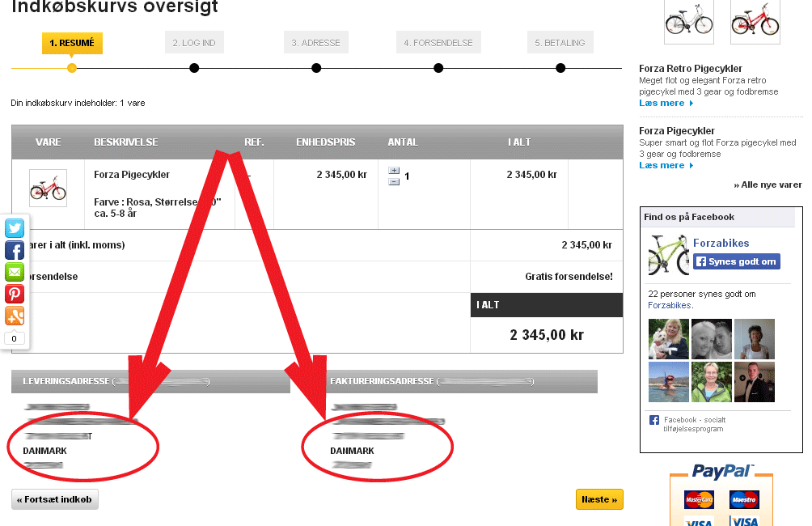The height and width of the screenshot is (526, 812).
Task: Increase quantity with the plus stepper
Action: click(x=394, y=171)
